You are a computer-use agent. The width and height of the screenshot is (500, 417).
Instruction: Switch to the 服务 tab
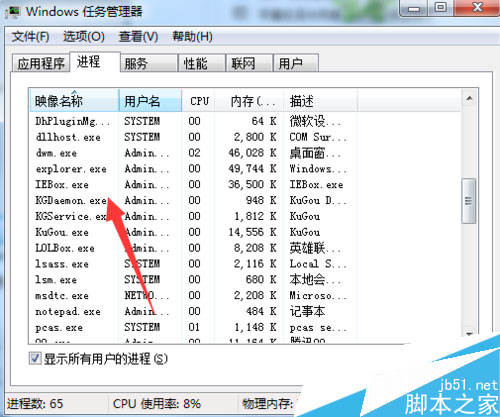coord(149,63)
